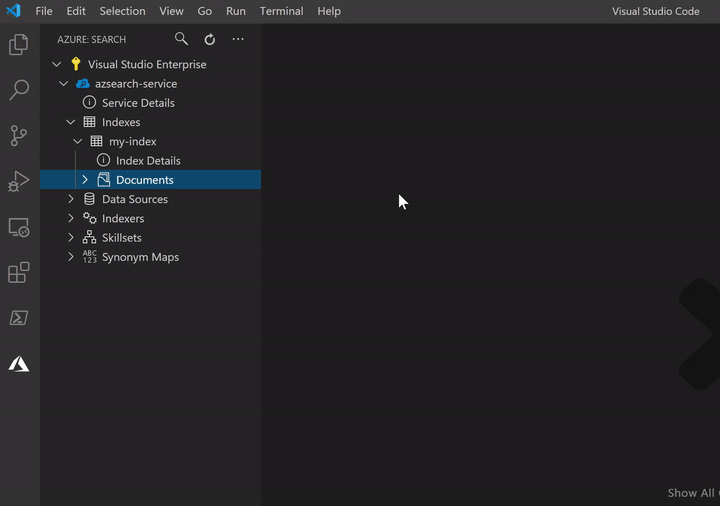The image size is (720, 506).
Task: Click the gears icon beside Indexers
Action: point(90,218)
